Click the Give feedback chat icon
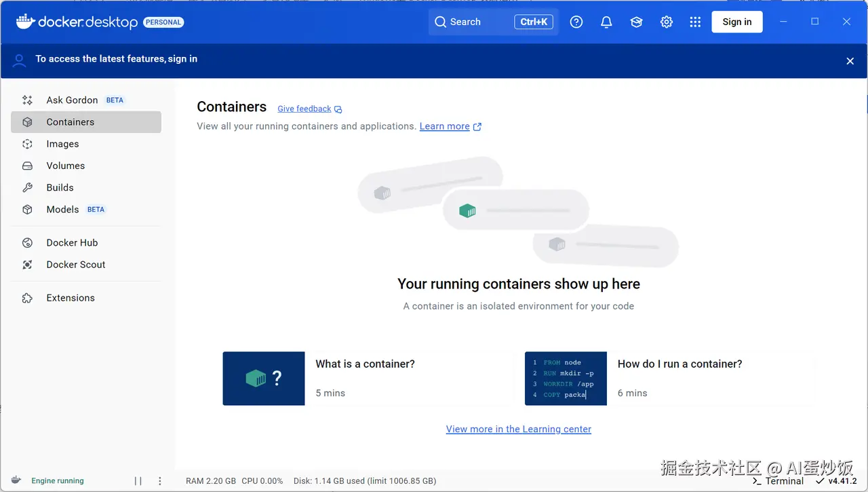The width and height of the screenshot is (868, 492). [x=338, y=109]
